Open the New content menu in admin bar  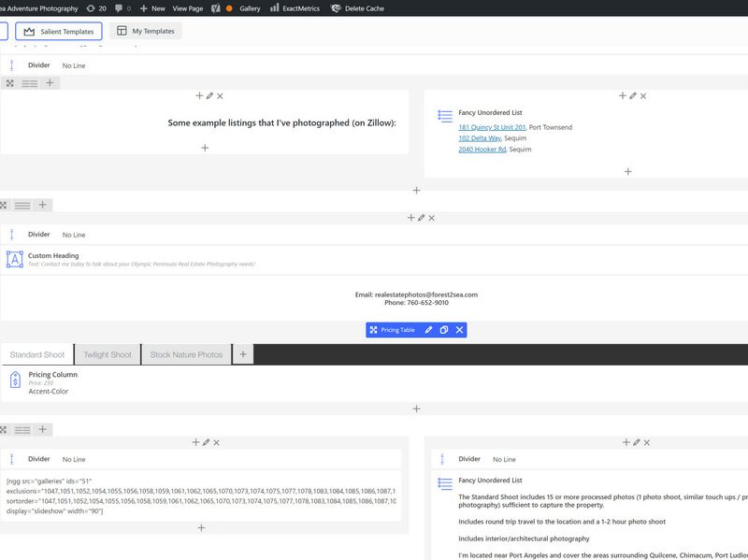(x=152, y=8)
